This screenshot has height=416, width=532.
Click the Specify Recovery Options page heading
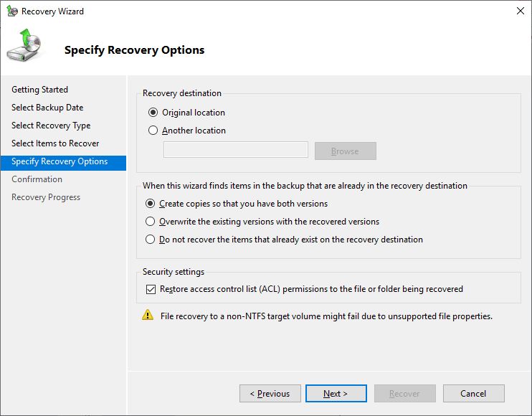click(x=134, y=50)
